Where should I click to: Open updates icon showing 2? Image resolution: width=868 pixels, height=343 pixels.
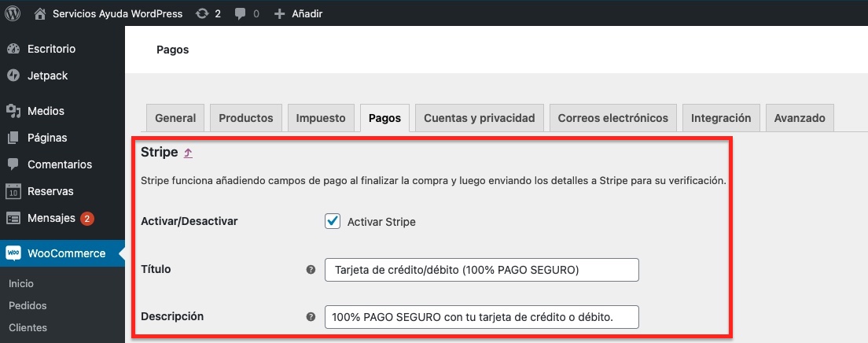click(202, 14)
